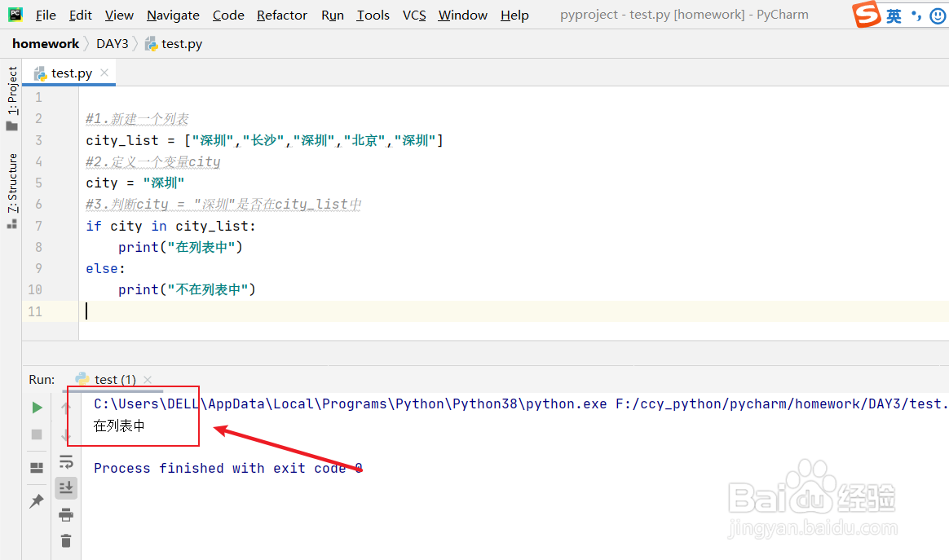Click the line if city in city_list:
Image resolution: width=949 pixels, height=560 pixels.
pos(170,226)
